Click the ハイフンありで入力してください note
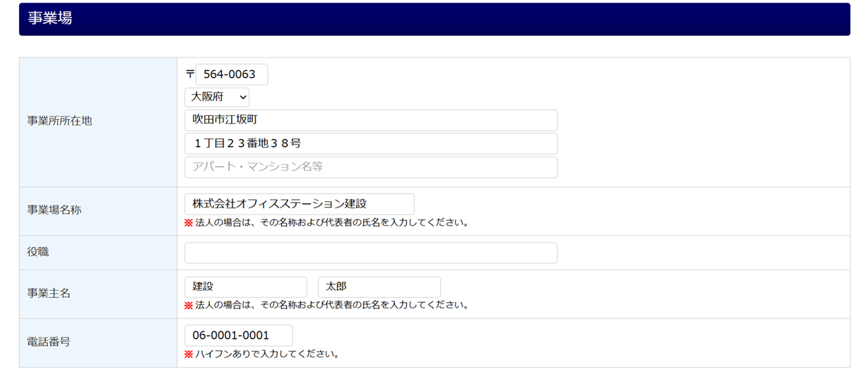The image size is (868, 372). tap(267, 354)
